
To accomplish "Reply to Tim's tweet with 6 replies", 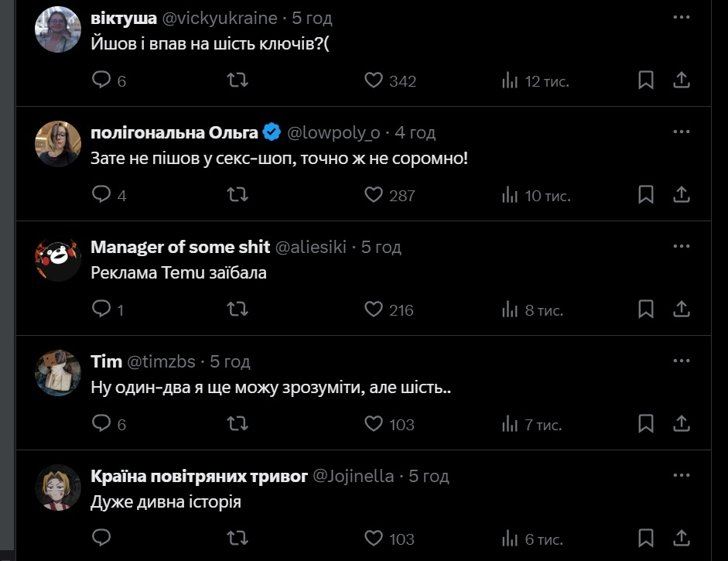I will click(101, 423).
